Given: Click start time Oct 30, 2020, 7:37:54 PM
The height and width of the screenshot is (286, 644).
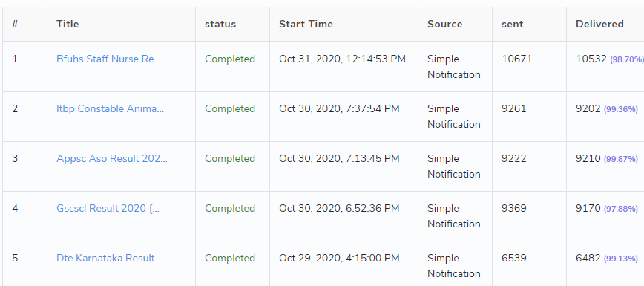Looking at the screenshot, I should (x=339, y=109).
